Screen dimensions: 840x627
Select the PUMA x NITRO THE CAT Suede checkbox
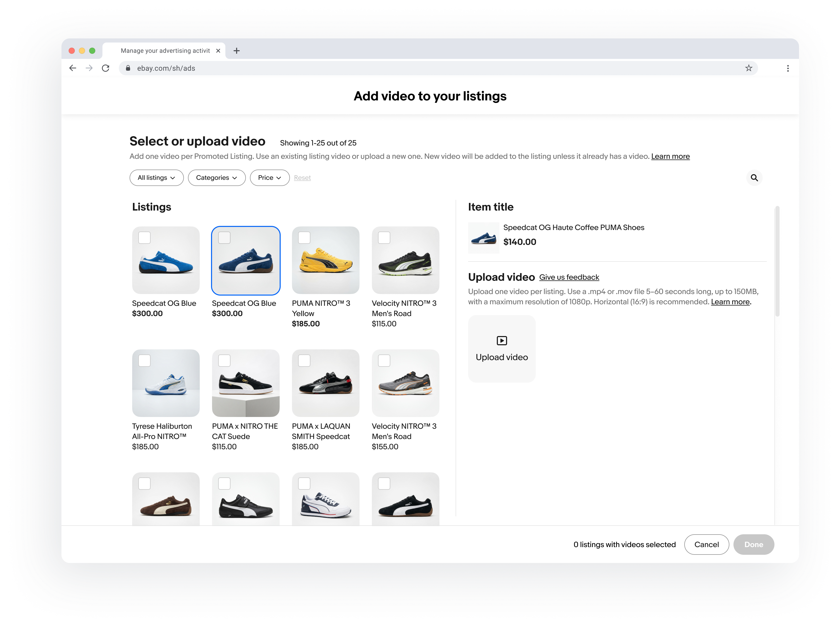click(x=224, y=361)
